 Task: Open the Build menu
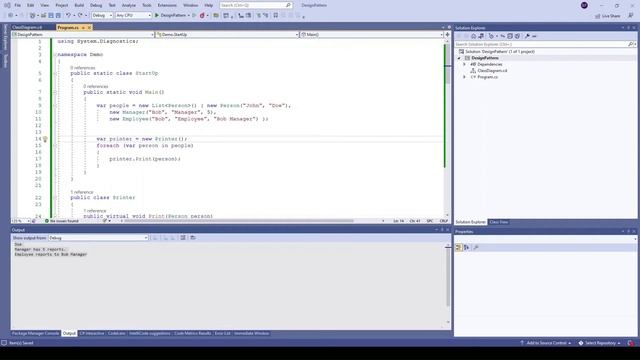click(x=79, y=5)
